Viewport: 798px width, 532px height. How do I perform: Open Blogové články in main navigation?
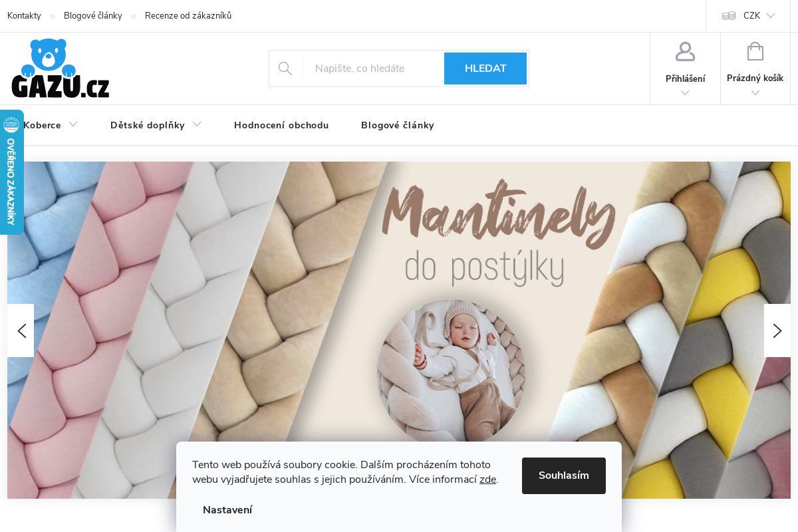(398, 125)
